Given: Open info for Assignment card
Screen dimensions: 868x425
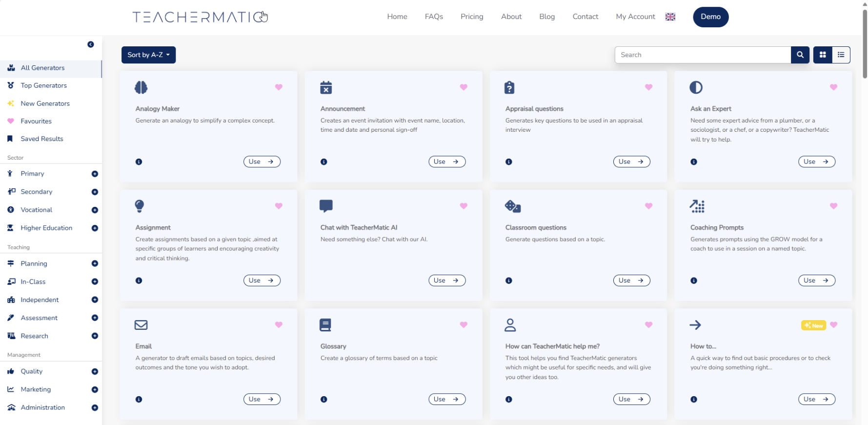Looking at the screenshot, I should click(x=139, y=281).
